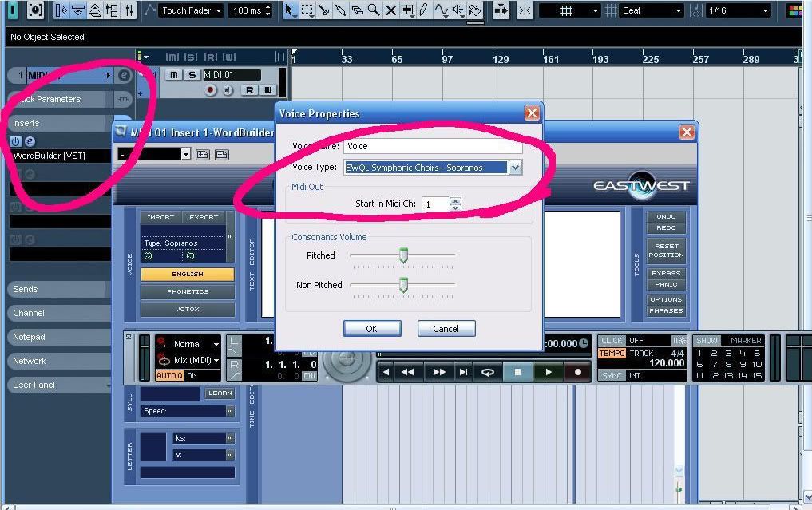812x510 pixels.
Task: Toggle Snap to Zero Crossing button
Action: point(525,10)
